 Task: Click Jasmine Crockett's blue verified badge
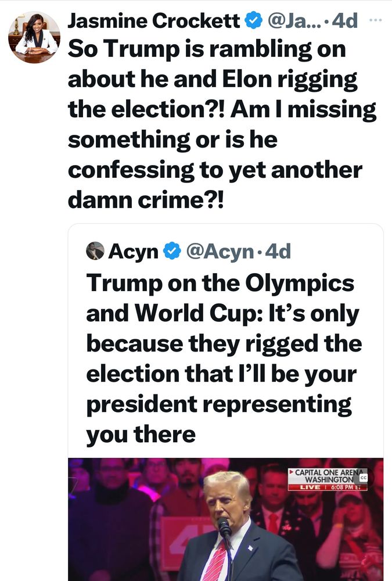click(x=252, y=21)
